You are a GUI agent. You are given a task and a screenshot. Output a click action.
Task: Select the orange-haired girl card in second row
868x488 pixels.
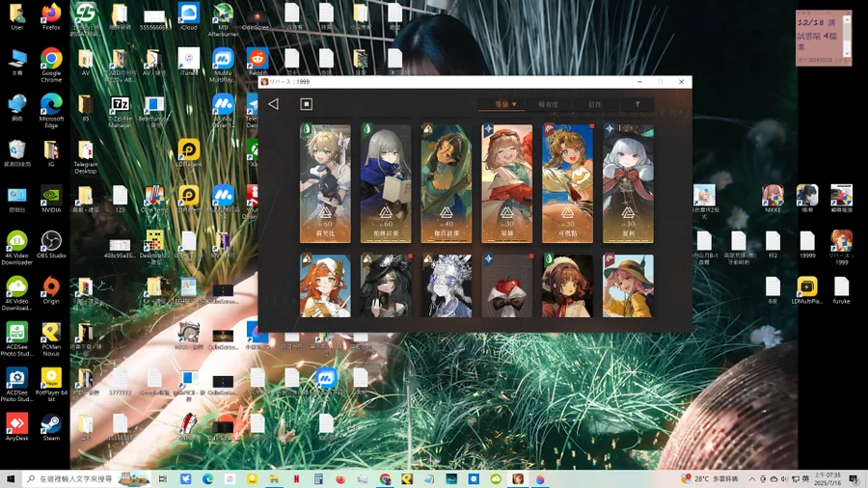point(326,285)
